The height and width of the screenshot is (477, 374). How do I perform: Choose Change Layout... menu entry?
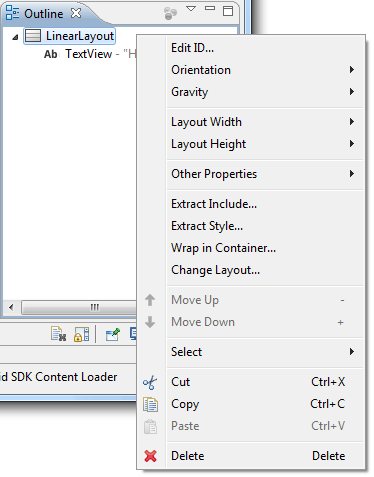click(250, 270)
